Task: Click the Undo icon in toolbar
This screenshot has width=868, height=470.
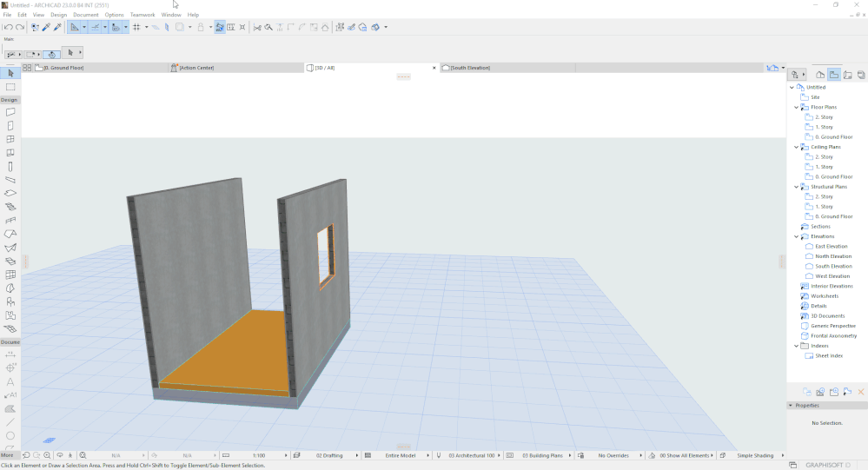Action: point(8,27)
